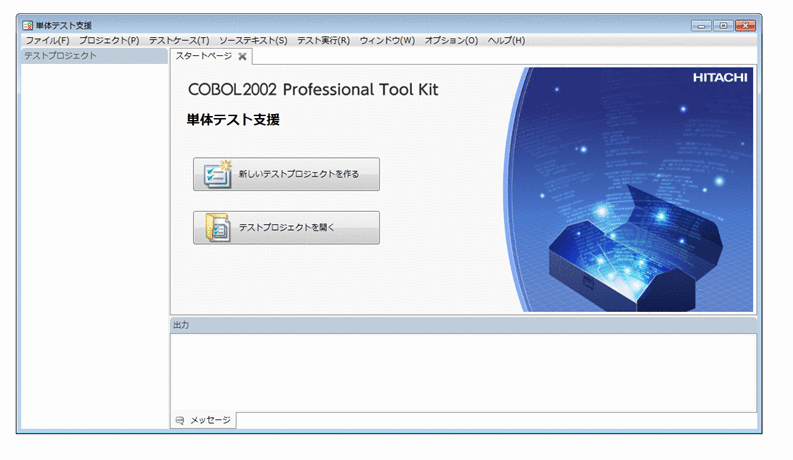Viewport: 793px width, 460px height.
Task: Open the ファイル(F) menu
Action: (47, 40)
